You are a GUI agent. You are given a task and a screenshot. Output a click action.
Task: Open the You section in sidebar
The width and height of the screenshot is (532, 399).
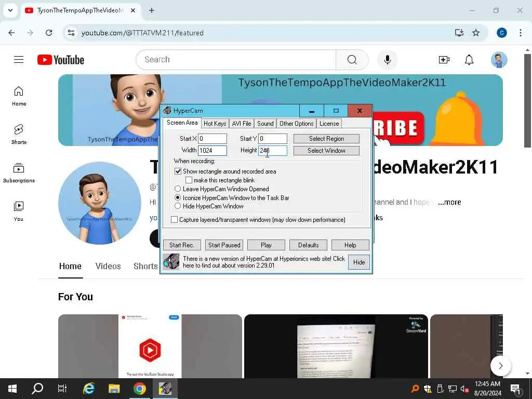[19, 211]
